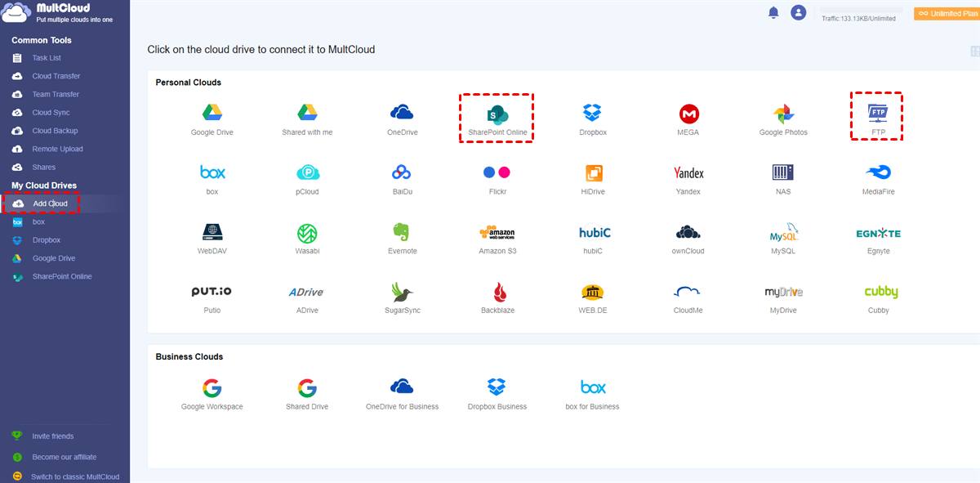Click the Unlimited Plan button
The width and height of the screenshot is (980, 483).
coord(947,13)
